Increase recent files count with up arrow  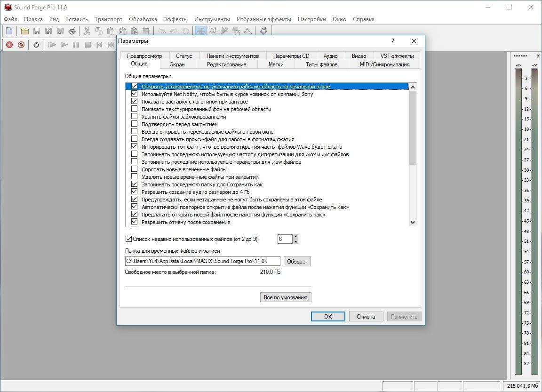pyautogui.click(x=295, y=236)
